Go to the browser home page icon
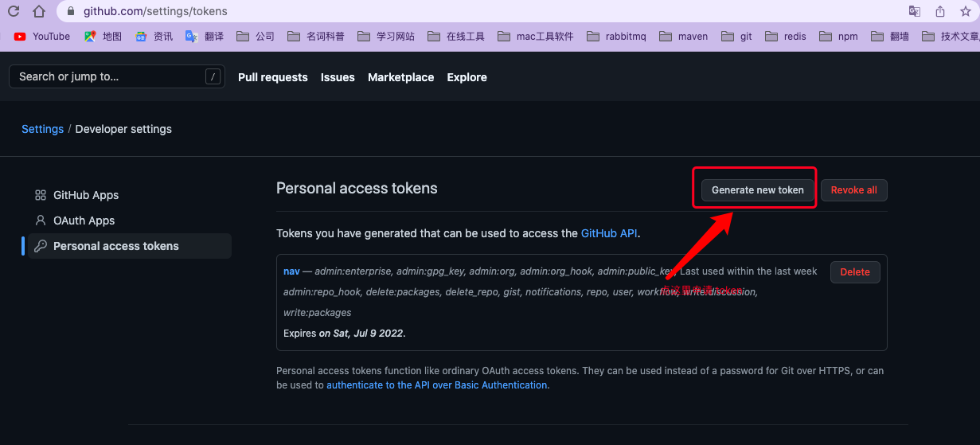Screen dimensions: 980x445 pos(39,11)
